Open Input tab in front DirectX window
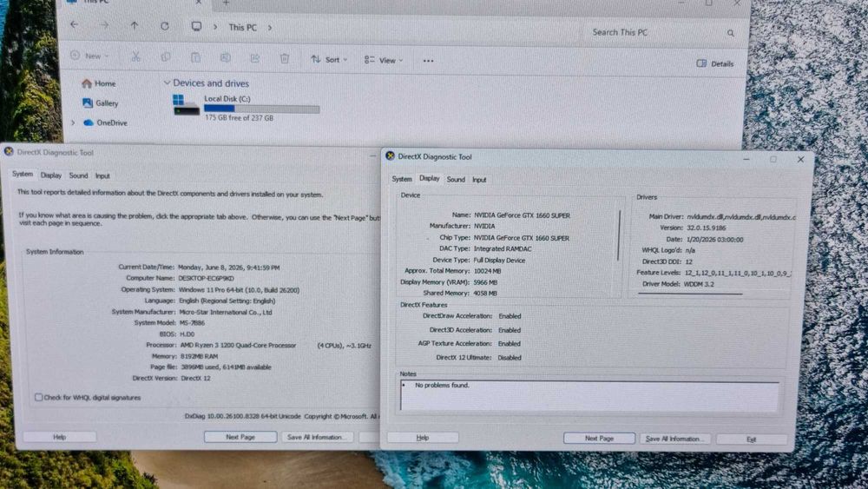 [x=479, y=180]
